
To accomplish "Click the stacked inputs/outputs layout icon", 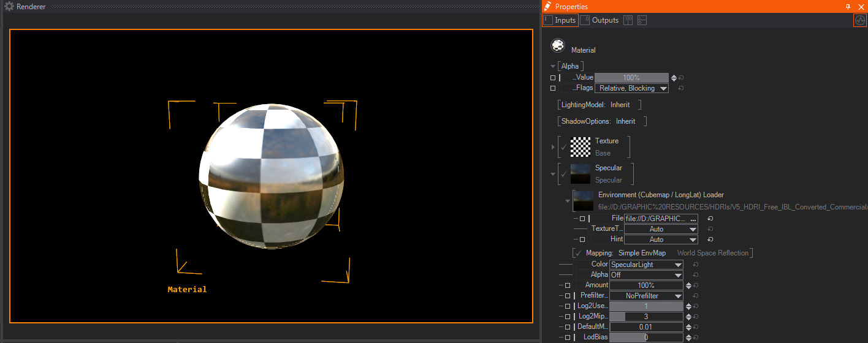I will coord(642,20).
